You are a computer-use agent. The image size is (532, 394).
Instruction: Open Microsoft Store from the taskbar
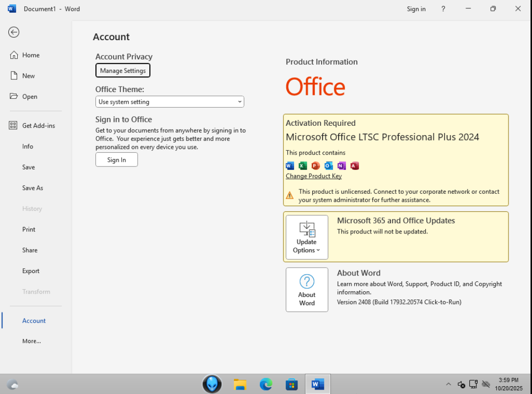[x=292, y=384]
